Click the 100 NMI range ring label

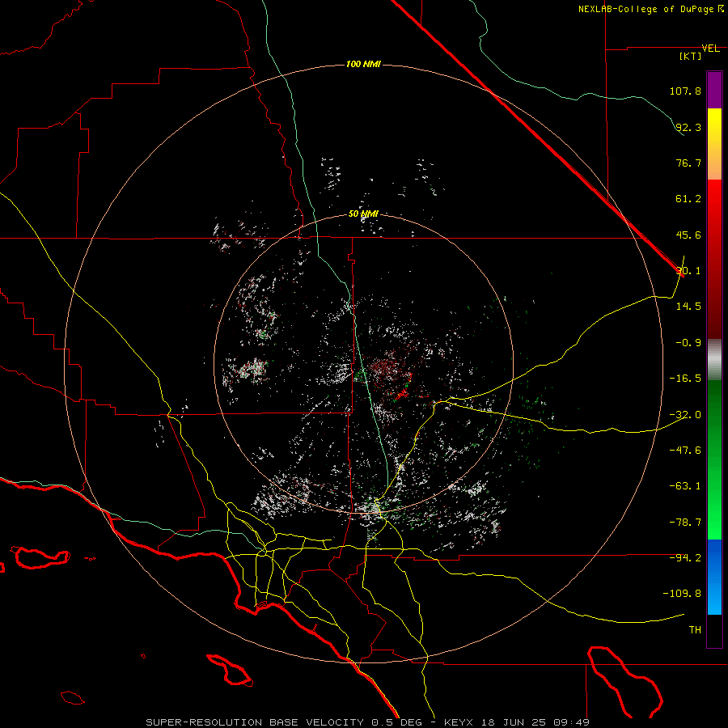click(x=363, y=64)
